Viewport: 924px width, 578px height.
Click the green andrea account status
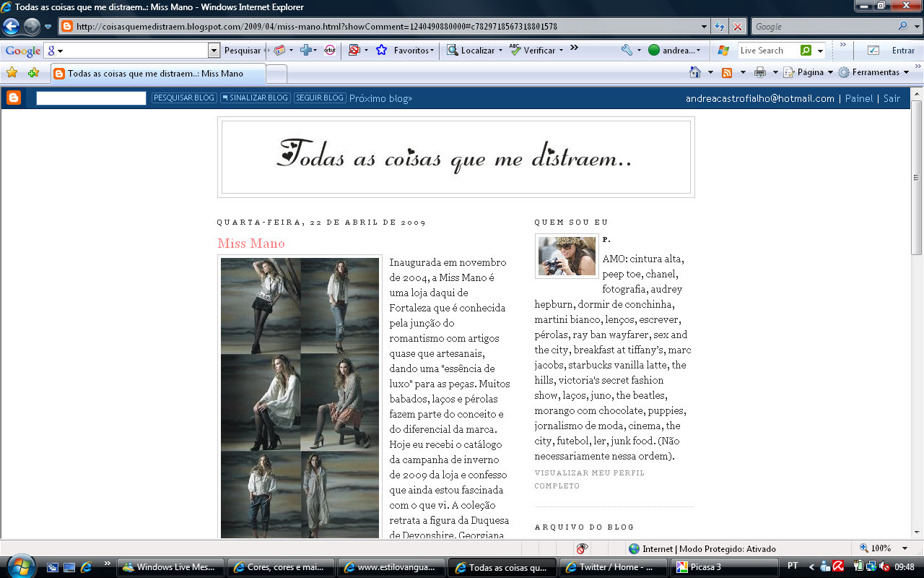[674, 51]
